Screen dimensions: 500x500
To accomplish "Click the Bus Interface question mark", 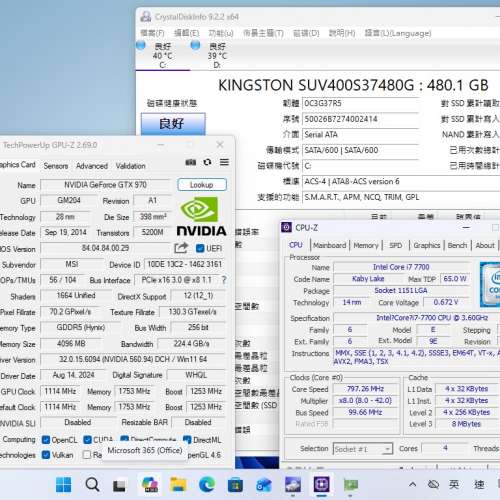I will (x=224, y=280).
